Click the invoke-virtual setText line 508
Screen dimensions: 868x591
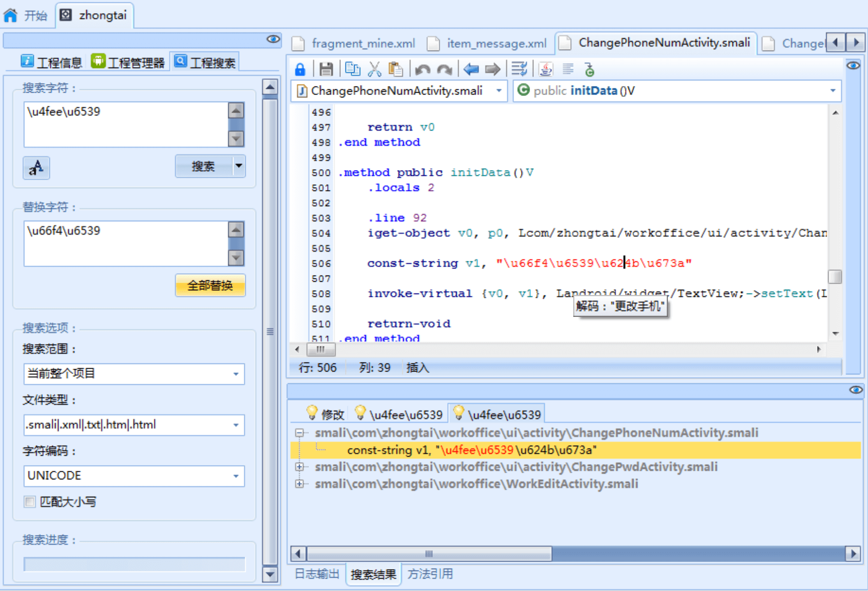597,294
